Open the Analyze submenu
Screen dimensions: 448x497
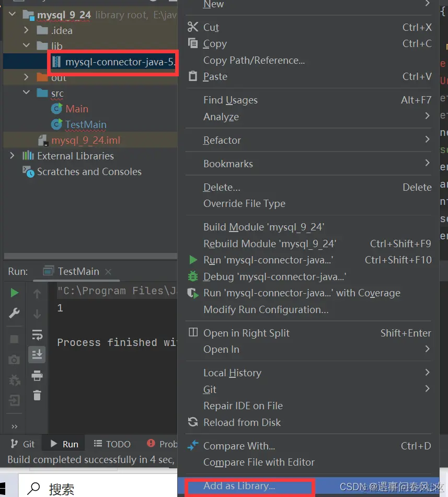coord(308,117)
